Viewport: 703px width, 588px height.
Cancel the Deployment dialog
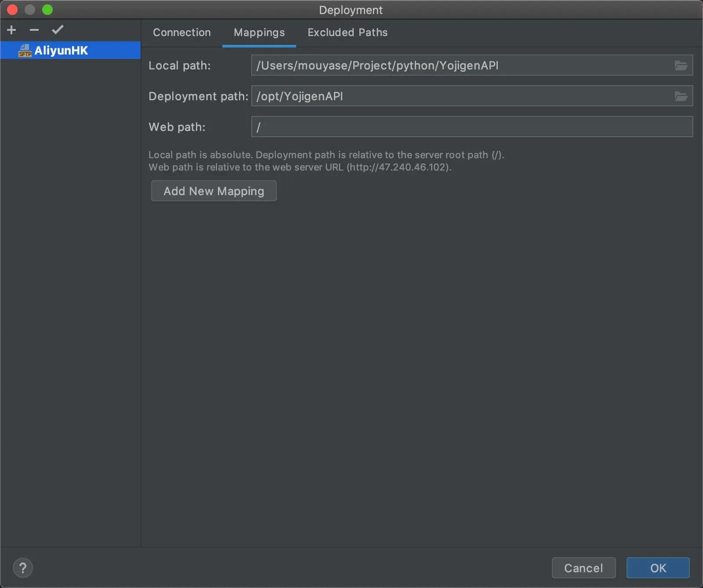coord(583,568)
